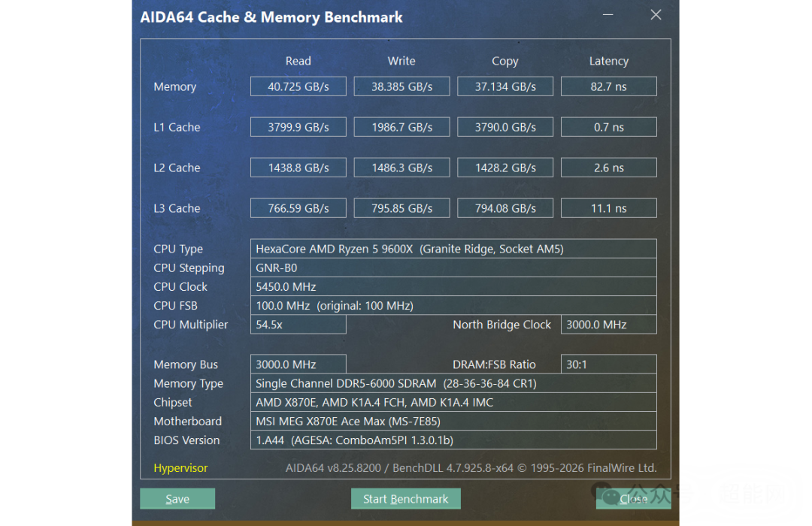
Task: Click the L2 Cache row label
Action: pos(177,168)
